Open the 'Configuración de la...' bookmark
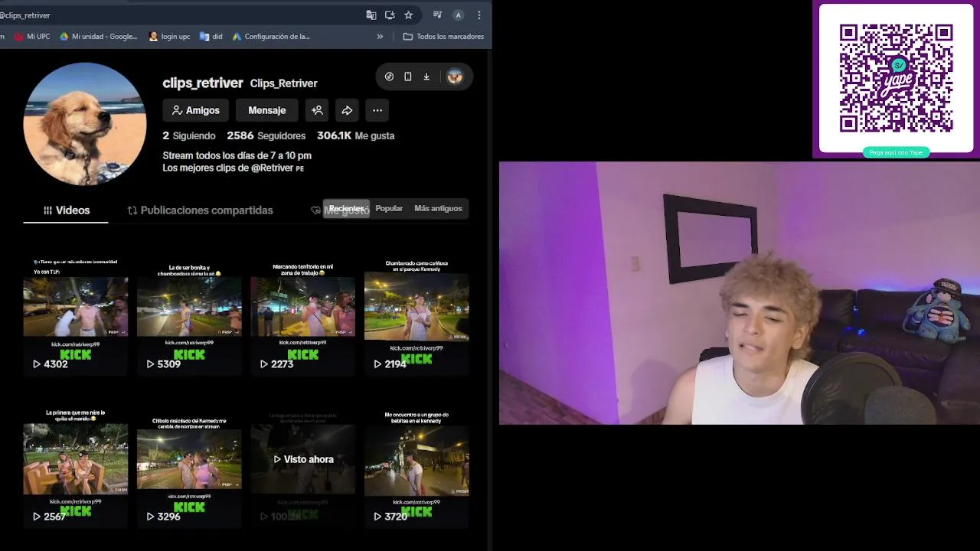980x551 pixels. pyautogui.click(x=271, y=36)
